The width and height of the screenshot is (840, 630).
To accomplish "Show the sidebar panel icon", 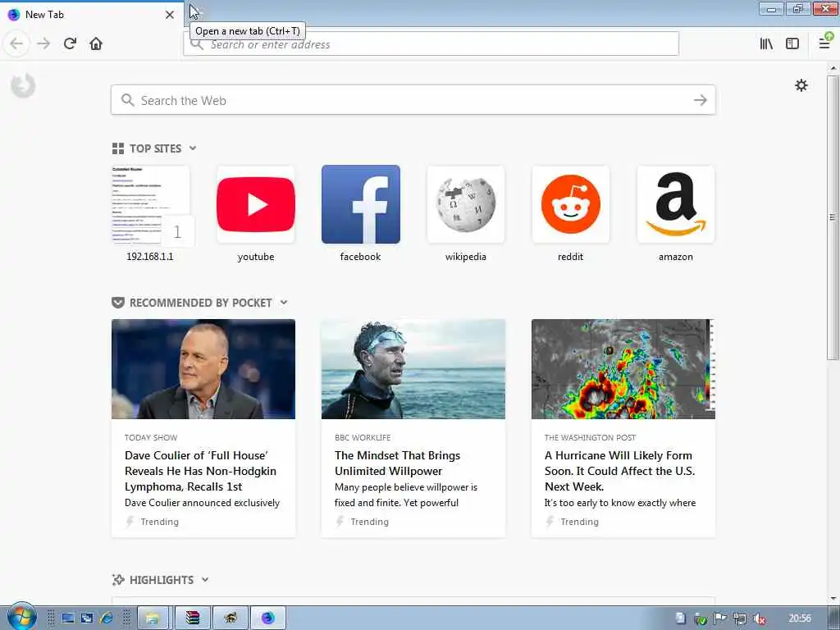I will tap(792, 43).
